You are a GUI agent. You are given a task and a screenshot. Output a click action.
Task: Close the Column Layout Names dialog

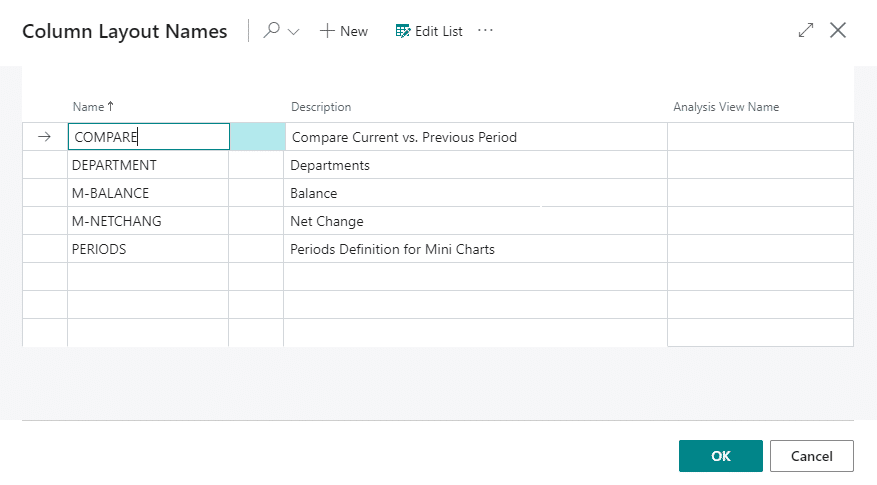click(838, 30)
